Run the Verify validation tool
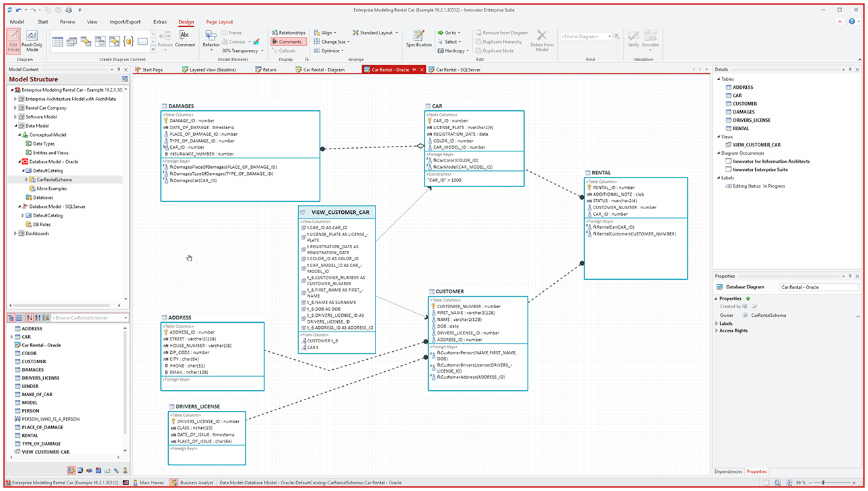 click(x=632, y=39)
